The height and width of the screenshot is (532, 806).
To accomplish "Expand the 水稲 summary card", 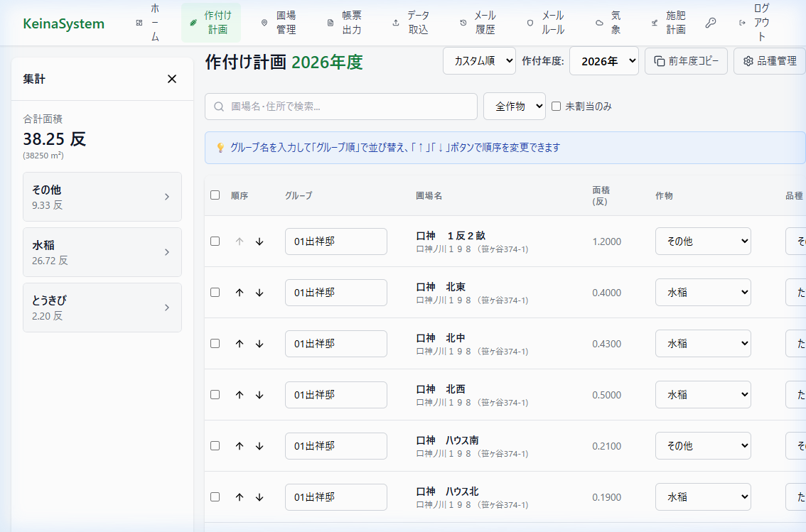I will [102, 252].
